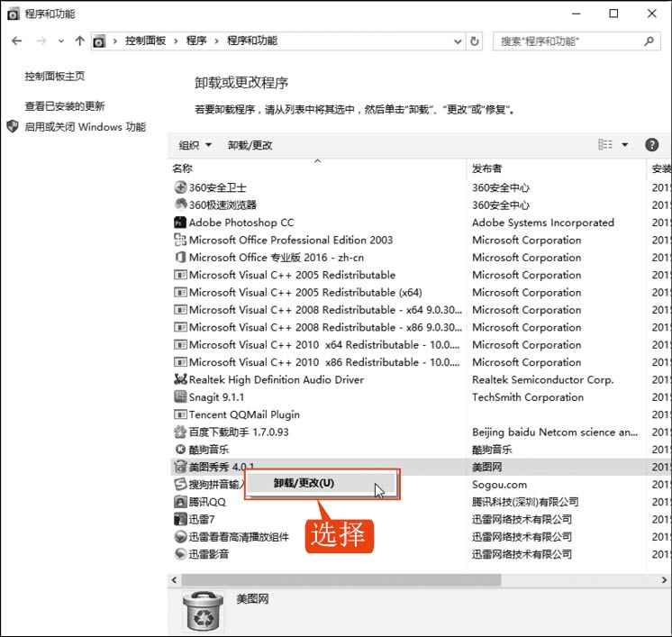
Task: Refresh the Programs and Features list
Action: [475, 41]
